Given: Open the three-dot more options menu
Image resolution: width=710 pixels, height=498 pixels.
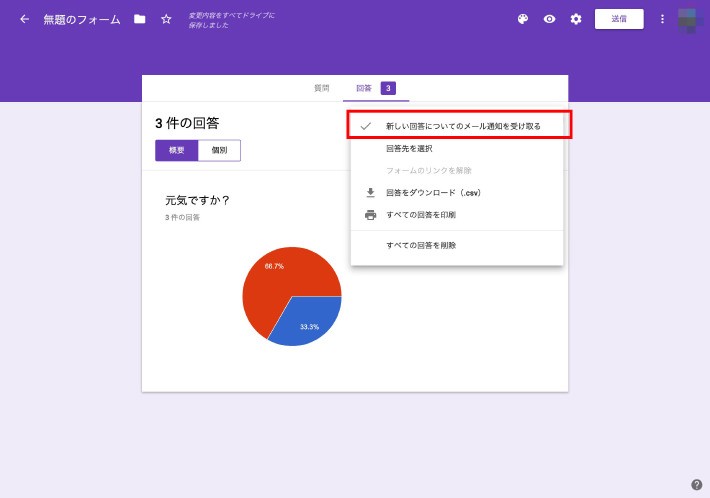Looking at the screenshot, I should coord(662,19).
